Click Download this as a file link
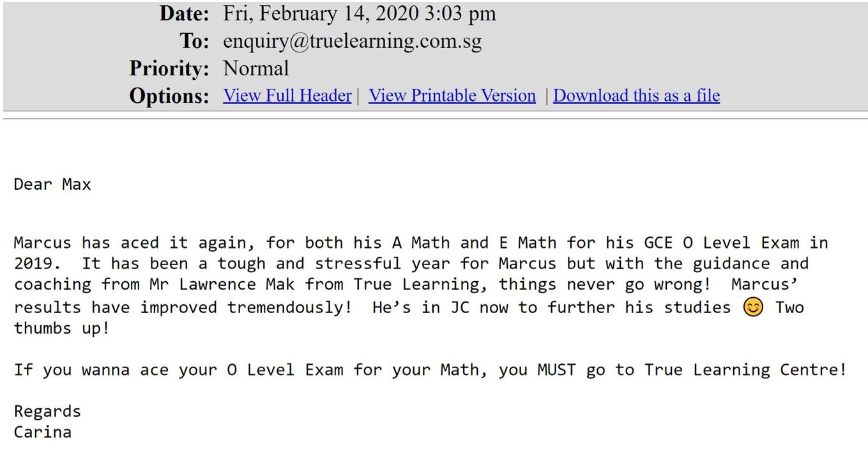This screenshot has height=462, width=868. pyautogui.click(x=636, y=96)
